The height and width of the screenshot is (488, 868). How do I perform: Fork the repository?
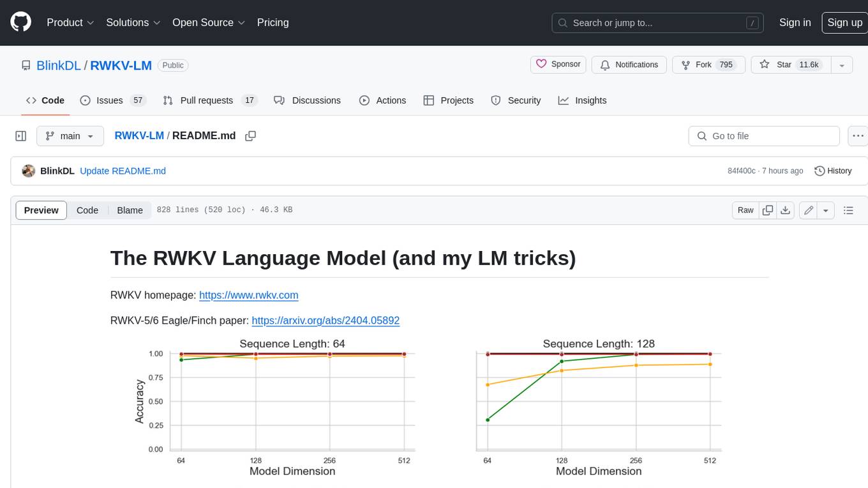click(708, 65)
